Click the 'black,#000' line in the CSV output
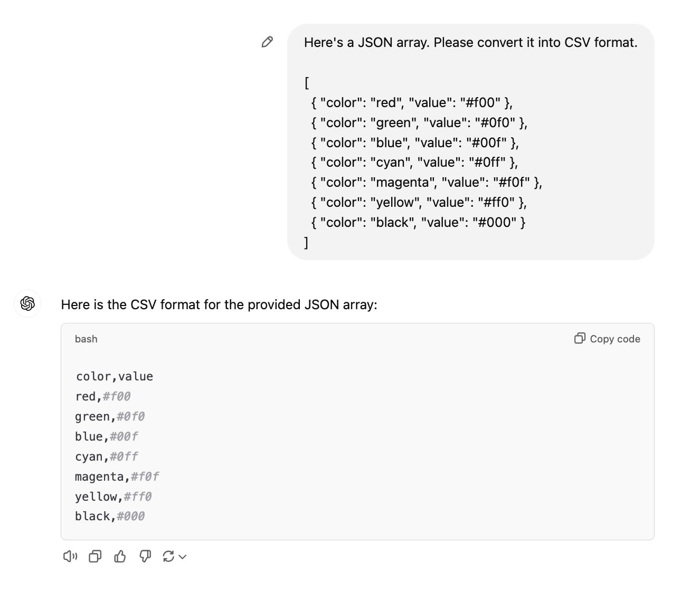Screen dimensions: 700x592 [x=109, y=516]
